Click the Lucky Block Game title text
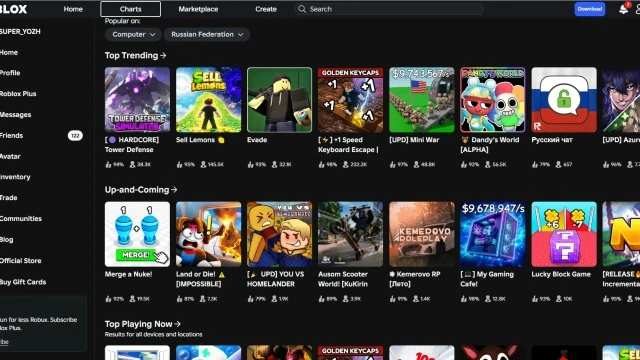 [x=561, y=274]
